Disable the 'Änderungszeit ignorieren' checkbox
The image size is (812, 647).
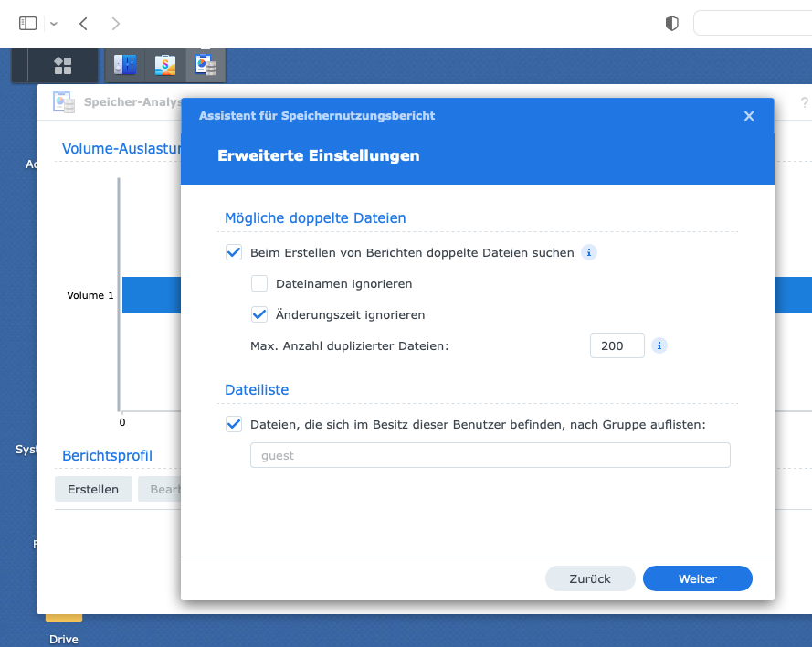(259, 314)
